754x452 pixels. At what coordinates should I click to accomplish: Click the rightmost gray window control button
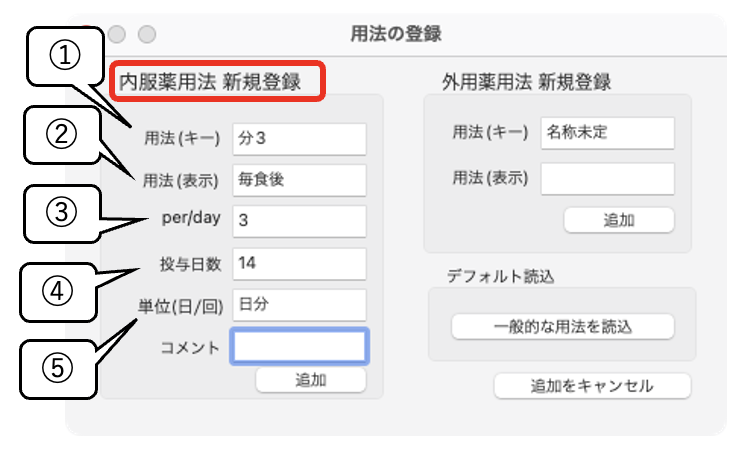click(147, 34)
